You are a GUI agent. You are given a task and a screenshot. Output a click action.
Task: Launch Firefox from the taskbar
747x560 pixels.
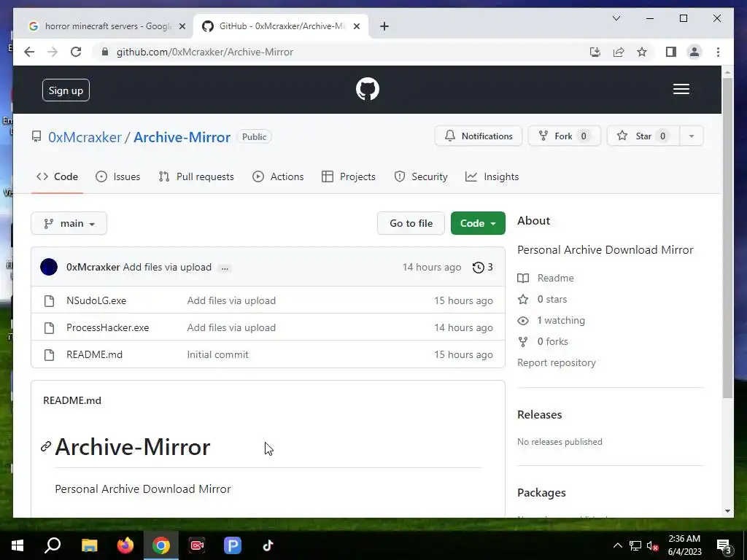pos(125,545)
